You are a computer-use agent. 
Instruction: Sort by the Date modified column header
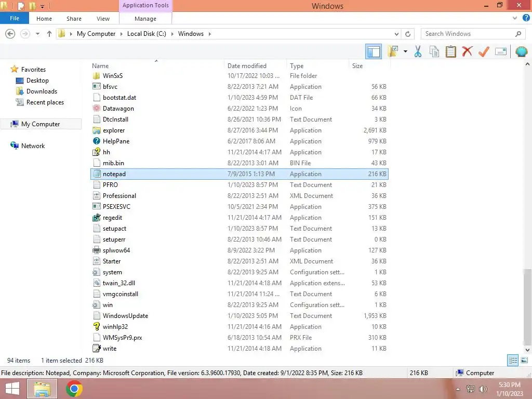[247, 66]
